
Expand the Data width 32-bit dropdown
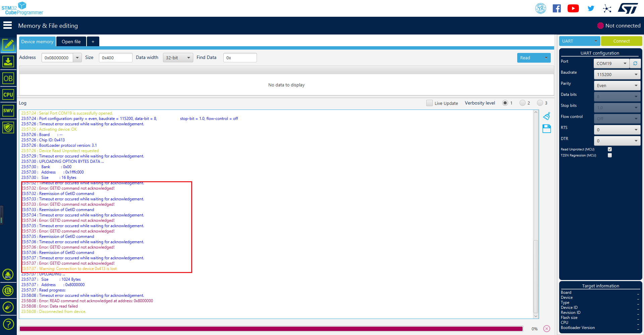178,58
